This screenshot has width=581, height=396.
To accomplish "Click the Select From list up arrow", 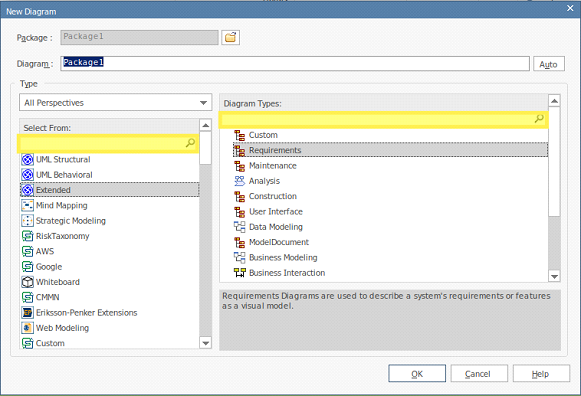I will tap(205, 125).
